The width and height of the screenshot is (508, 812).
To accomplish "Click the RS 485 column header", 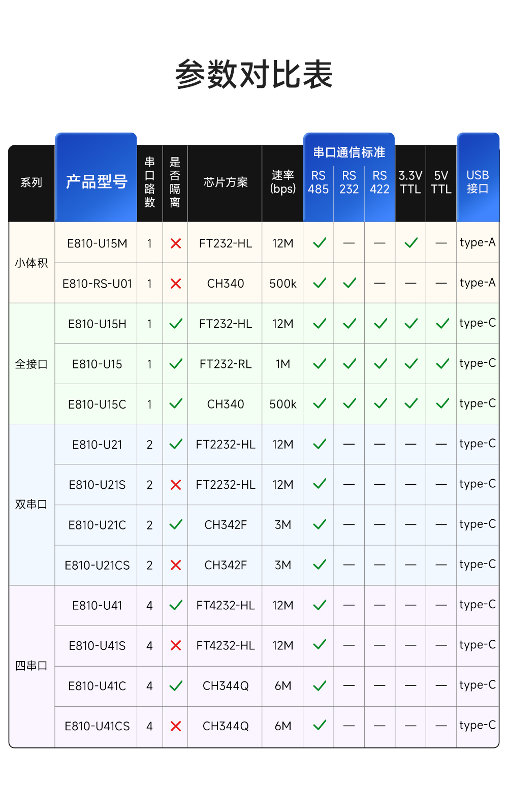I will 319,182.
